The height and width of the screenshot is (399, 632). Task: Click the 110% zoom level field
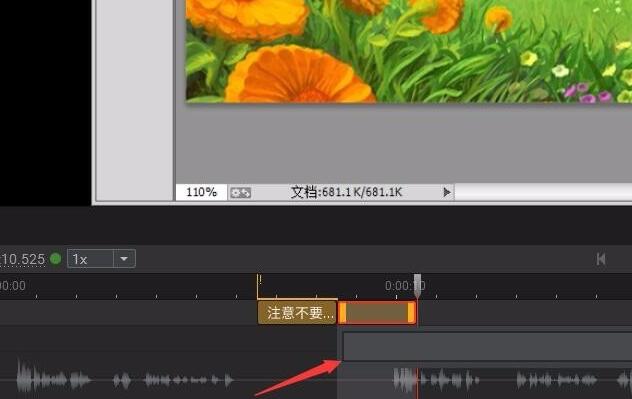201,192
